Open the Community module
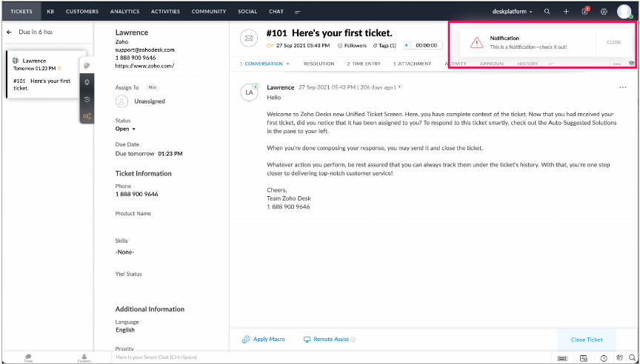This screenshot has width=640, height=364. [x=209, y=11]
